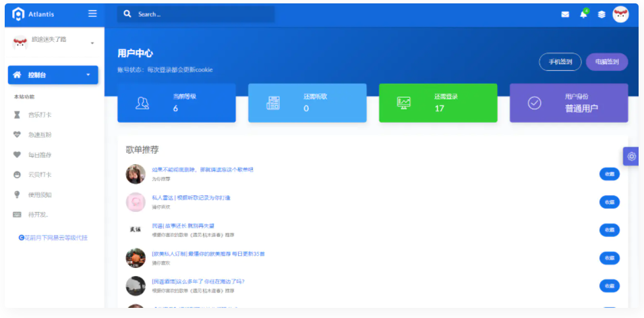The width and height of the screenshot is (644, 318).
Task: Click the layers stack icon in header
Action: pos(602,14)
